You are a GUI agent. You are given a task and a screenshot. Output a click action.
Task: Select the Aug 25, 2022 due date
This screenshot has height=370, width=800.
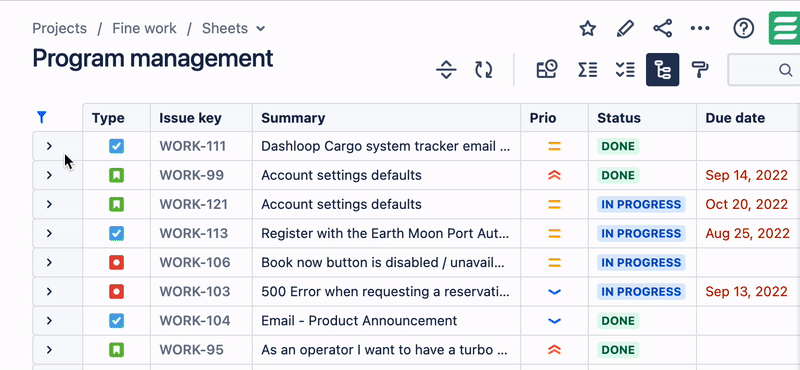[747, 234]
